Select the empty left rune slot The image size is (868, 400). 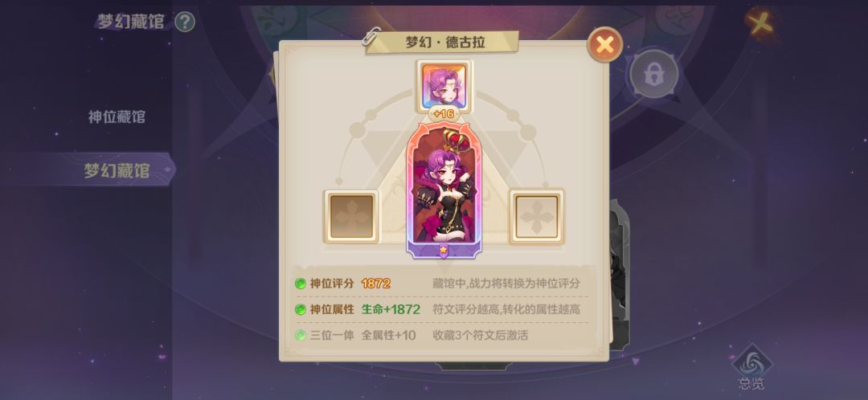pos(351,217)
